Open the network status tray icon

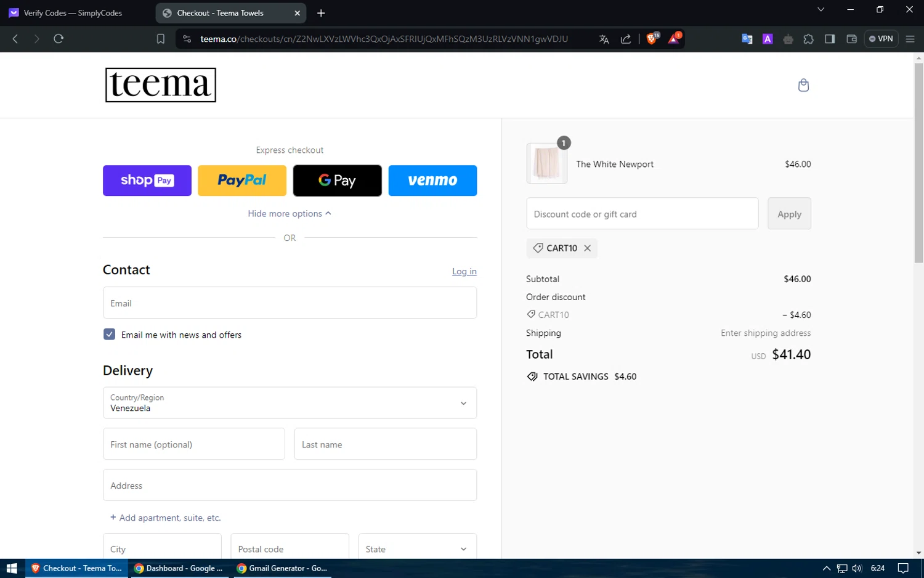[x=842, y=568]
